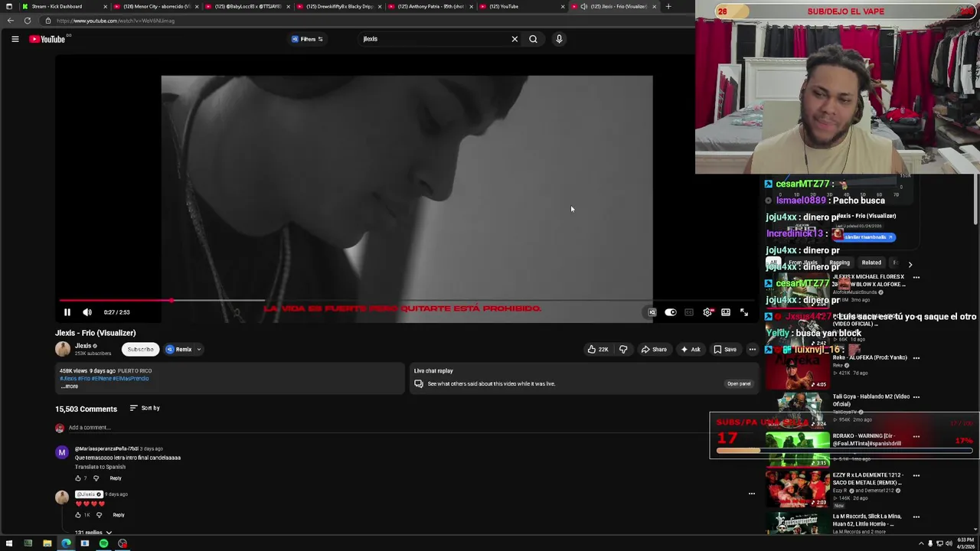Open player settings gear

pos(707,312)
